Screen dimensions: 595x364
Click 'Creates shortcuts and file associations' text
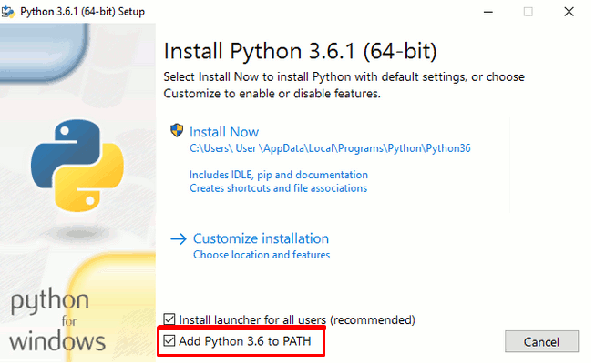(278, 188)
